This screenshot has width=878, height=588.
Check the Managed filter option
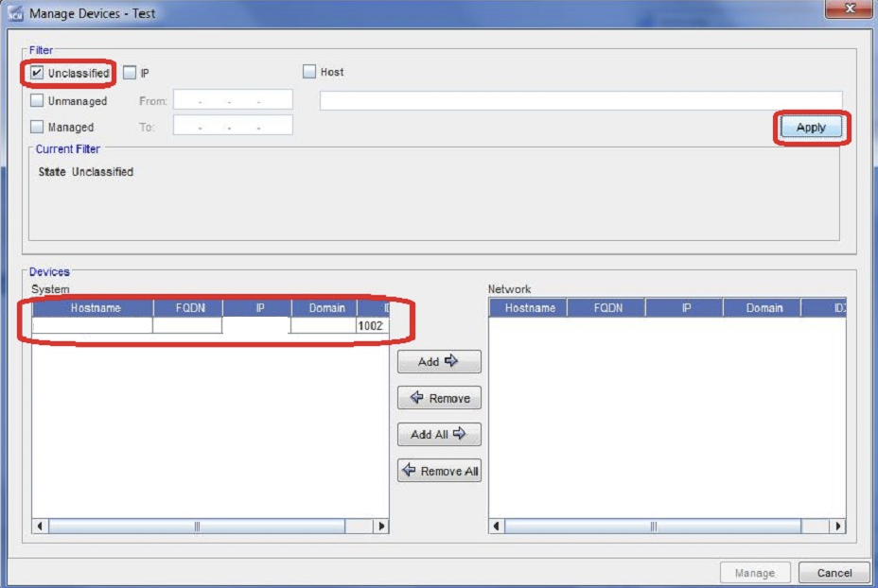coord(37,127)
